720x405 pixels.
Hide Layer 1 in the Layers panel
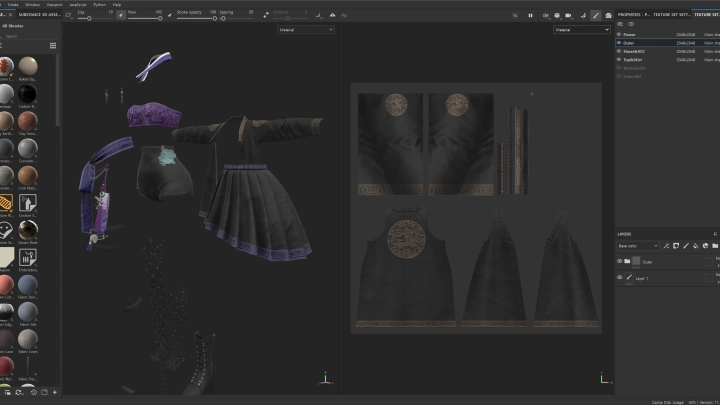(x=619, y=277)
